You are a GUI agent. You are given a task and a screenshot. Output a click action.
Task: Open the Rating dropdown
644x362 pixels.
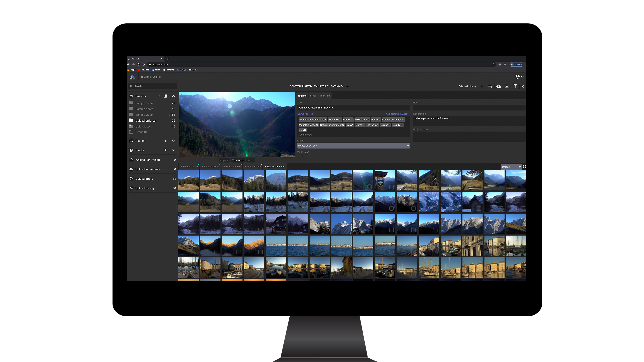pyautogui.click(x=353, y=146)
